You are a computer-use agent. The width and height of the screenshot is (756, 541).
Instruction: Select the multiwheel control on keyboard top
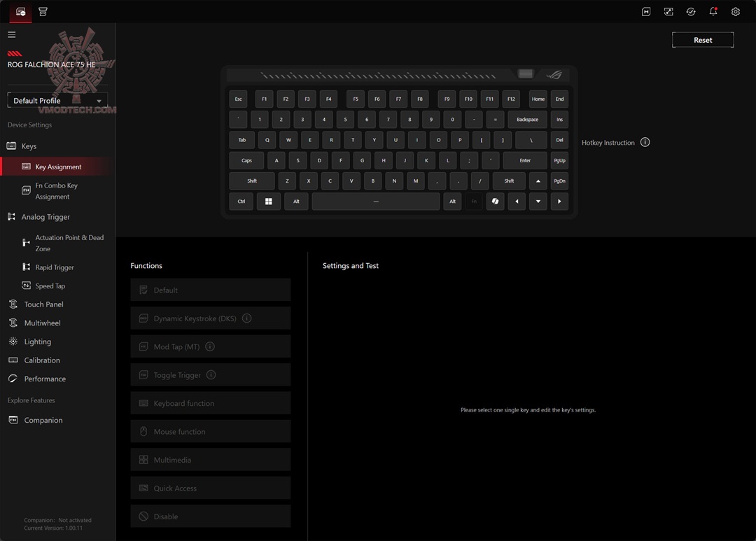(x=526, y=73)
